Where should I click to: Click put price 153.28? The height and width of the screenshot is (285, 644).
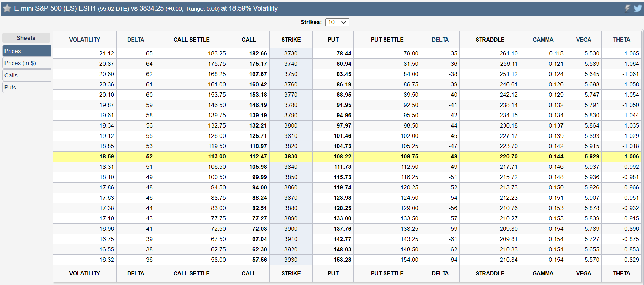click(x=342, y=260)
